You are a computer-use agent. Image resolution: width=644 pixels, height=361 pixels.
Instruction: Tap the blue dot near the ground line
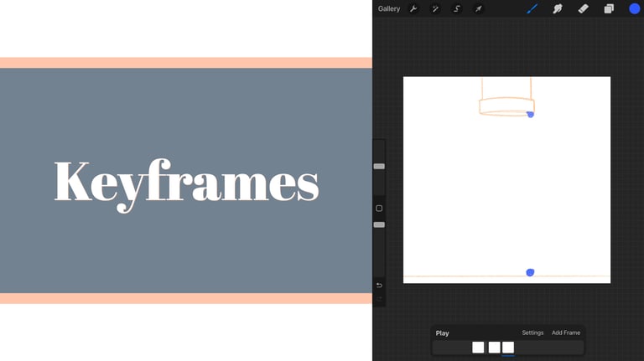(530, 272)
